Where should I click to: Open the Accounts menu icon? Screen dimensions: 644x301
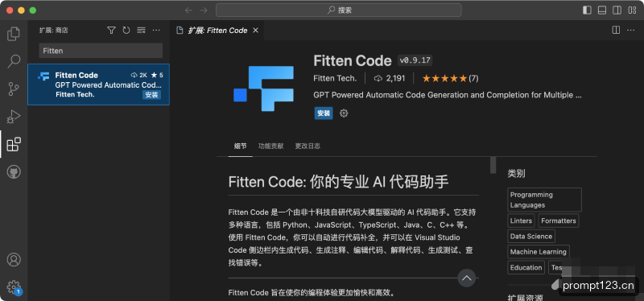(14, 259)
